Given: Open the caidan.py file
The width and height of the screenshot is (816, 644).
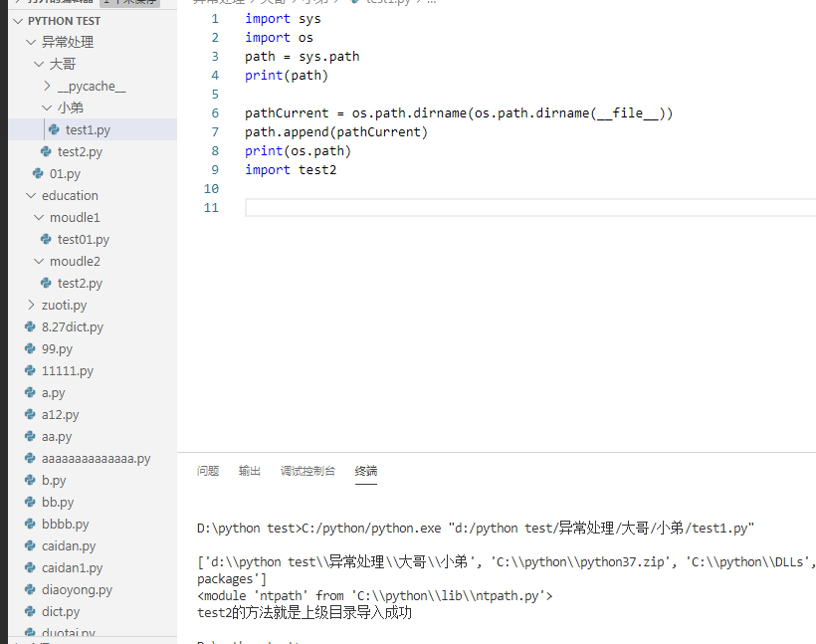Looking at the screenshot, I should (69, 546).
